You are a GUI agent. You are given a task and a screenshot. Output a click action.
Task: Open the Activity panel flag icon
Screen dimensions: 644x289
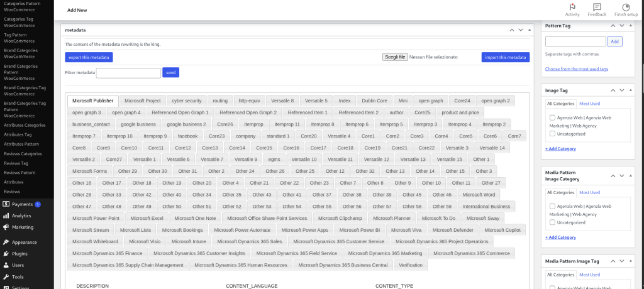click(x=572, y=7)
